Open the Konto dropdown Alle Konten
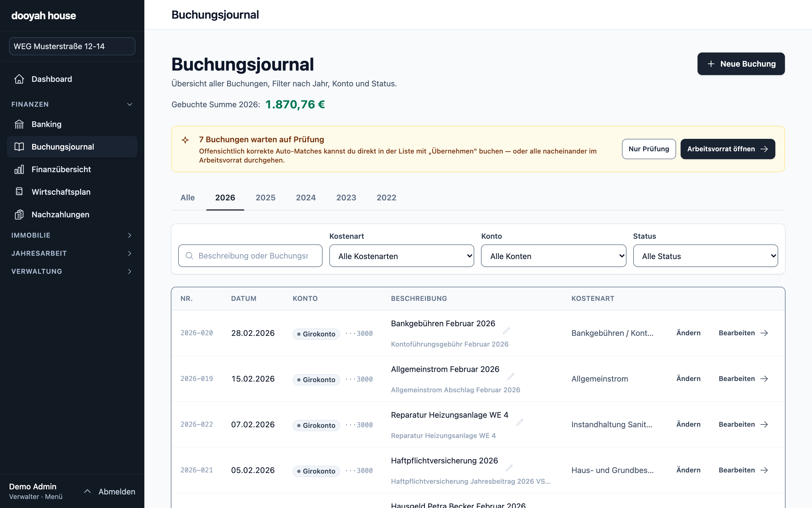Image resolution: width=812 pixels, height=508 pixels. (x=553, y=256)
